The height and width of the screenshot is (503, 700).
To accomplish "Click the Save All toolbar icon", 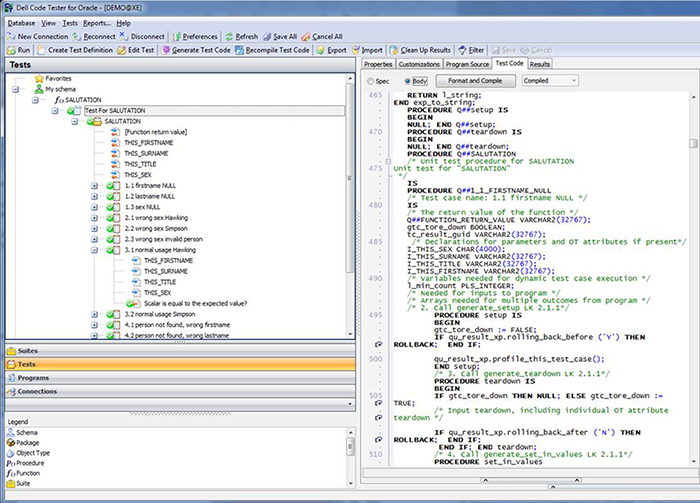I will 267,37.
